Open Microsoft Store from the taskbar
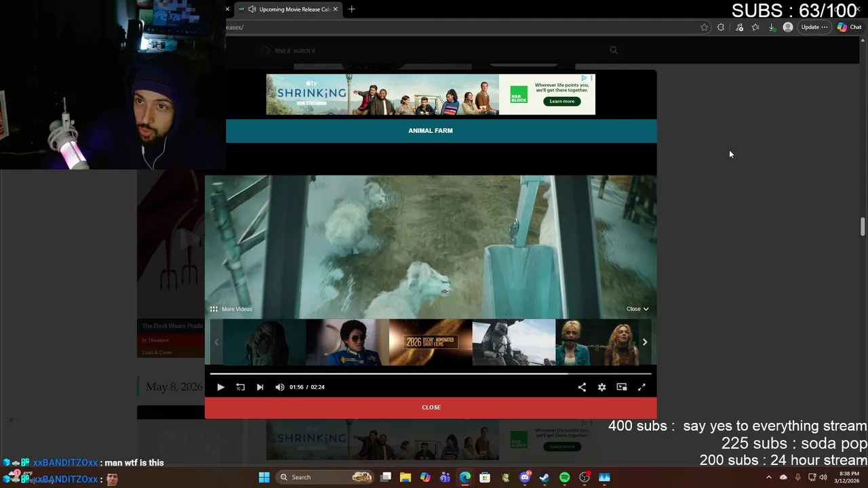Image resolution: width=868 pixels, height=488 pixels. 485,477
